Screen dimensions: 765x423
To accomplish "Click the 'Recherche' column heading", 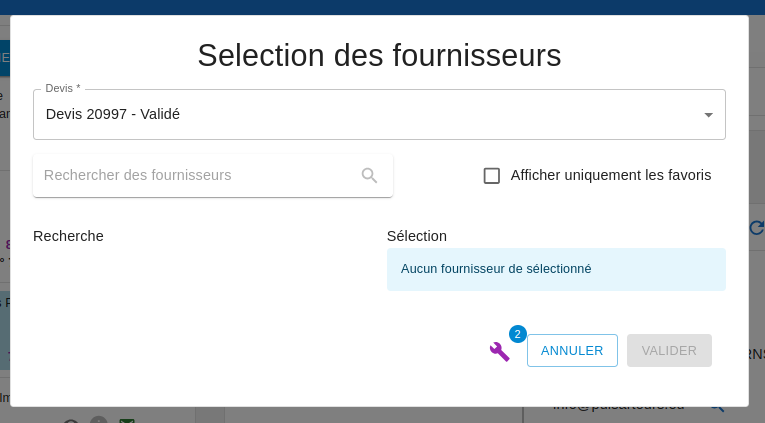I will click(68, 236).
